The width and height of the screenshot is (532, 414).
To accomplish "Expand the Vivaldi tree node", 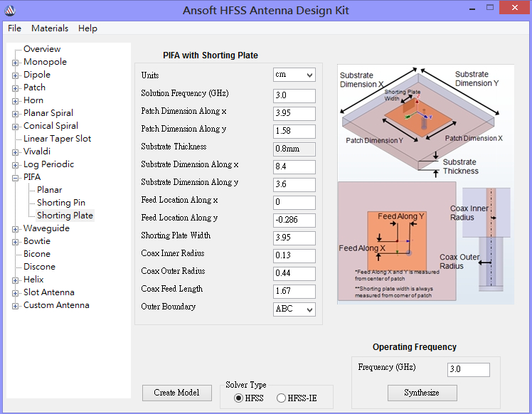I will click(15, 152).
